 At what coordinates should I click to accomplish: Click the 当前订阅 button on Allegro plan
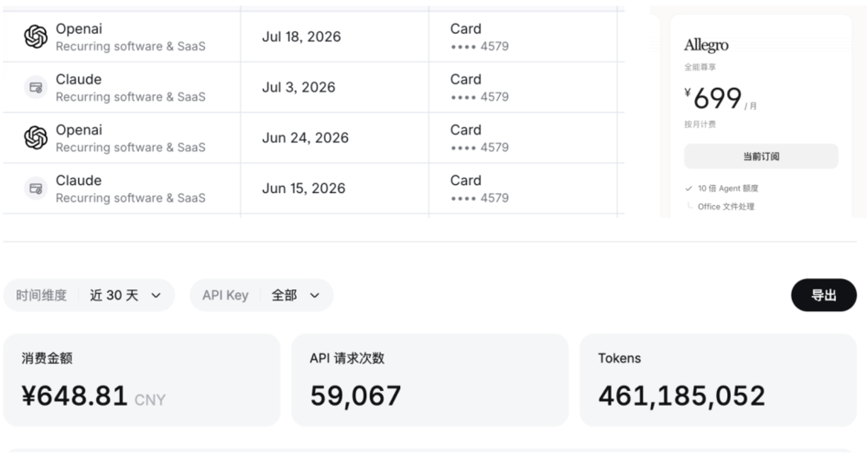pyautogui.click(x=761, y=156)
